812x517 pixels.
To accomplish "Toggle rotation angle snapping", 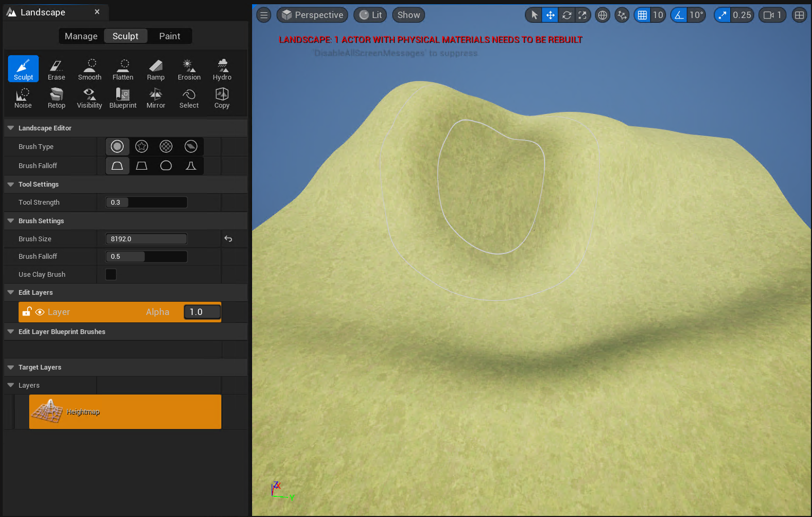I will pos(679,15).
